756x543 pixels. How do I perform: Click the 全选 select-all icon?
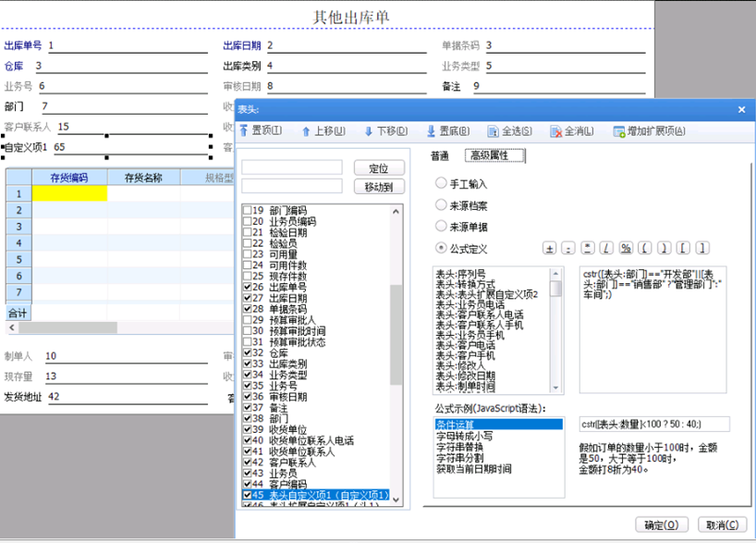[493, 131]
